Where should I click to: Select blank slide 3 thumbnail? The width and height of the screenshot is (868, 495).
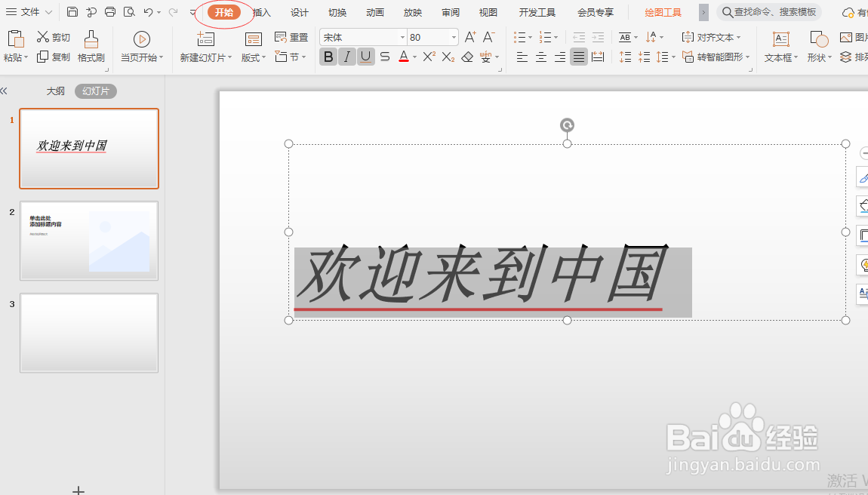[89, 333]
